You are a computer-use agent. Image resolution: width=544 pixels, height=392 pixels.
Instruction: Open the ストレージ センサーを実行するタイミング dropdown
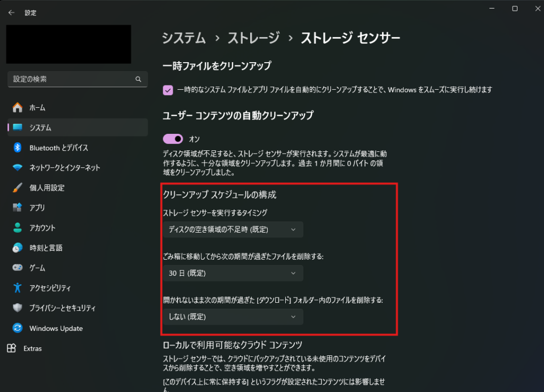tap(233, 229)
